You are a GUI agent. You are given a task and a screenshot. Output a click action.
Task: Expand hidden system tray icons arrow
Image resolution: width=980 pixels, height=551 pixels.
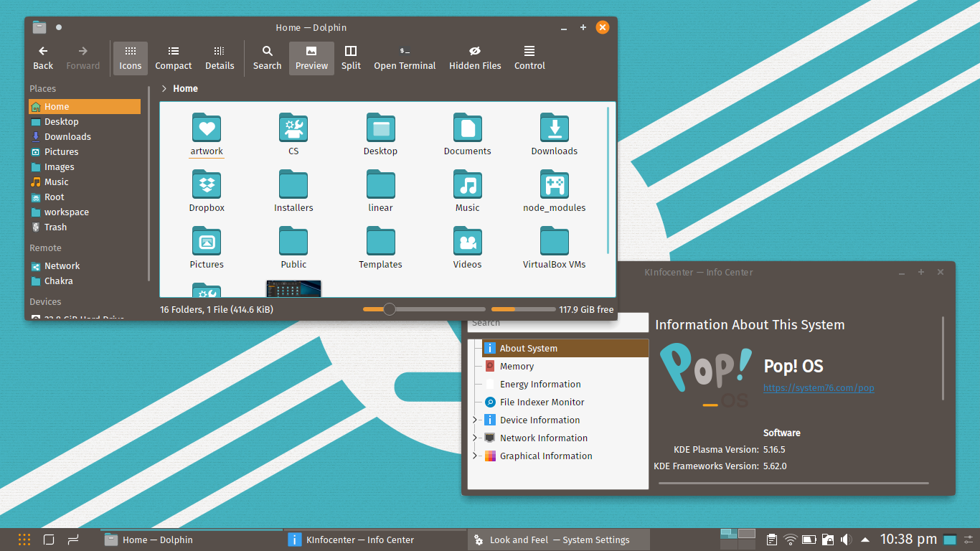coord(865,540)
